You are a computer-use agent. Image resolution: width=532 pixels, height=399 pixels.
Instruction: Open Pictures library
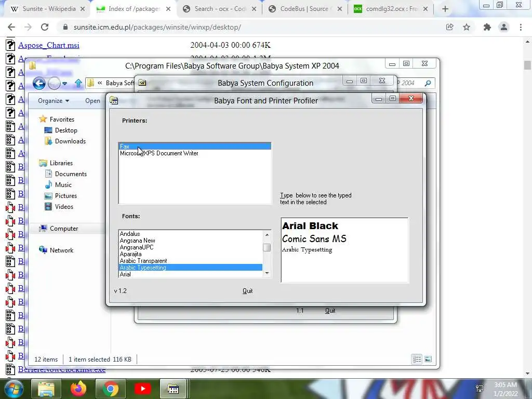point(61,196)
